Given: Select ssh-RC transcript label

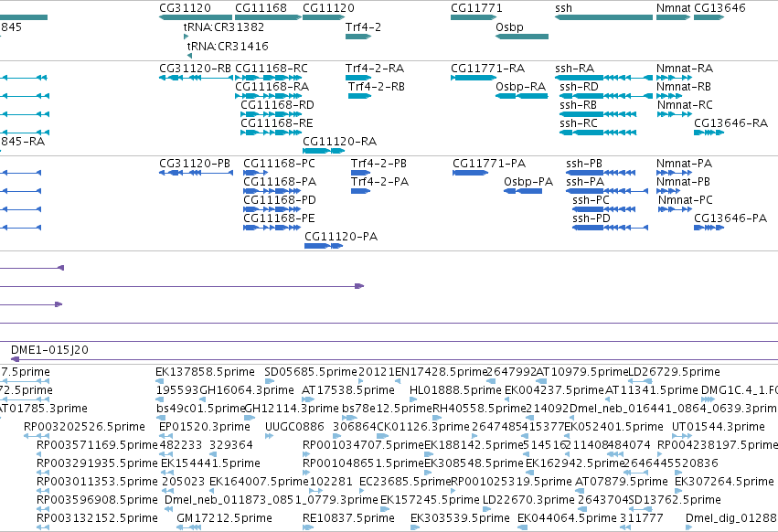Looking at the screenshot, I should pos(579,123).
